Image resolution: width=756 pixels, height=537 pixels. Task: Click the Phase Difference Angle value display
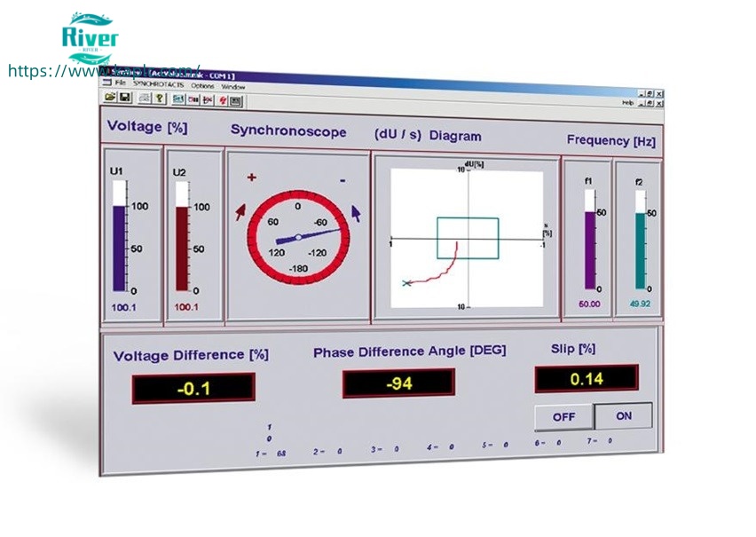pos(398,383)
